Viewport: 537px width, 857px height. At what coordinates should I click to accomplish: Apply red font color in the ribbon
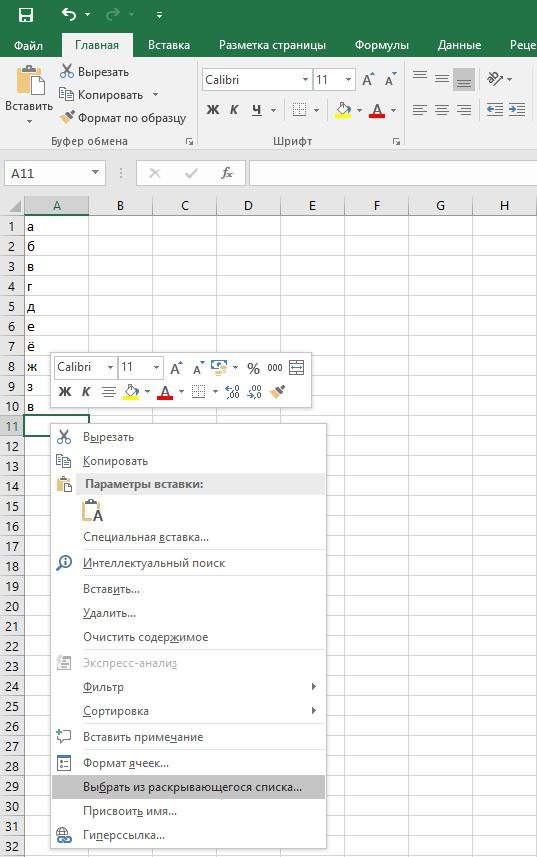[377, 110]
